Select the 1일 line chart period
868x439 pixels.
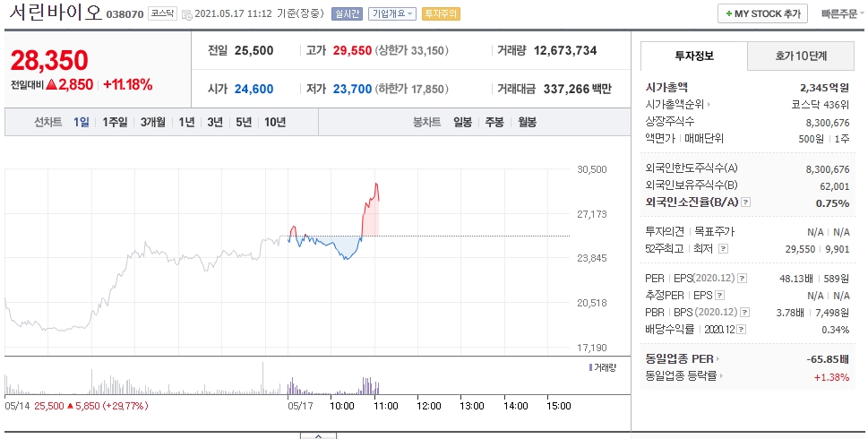pos(81,123)
